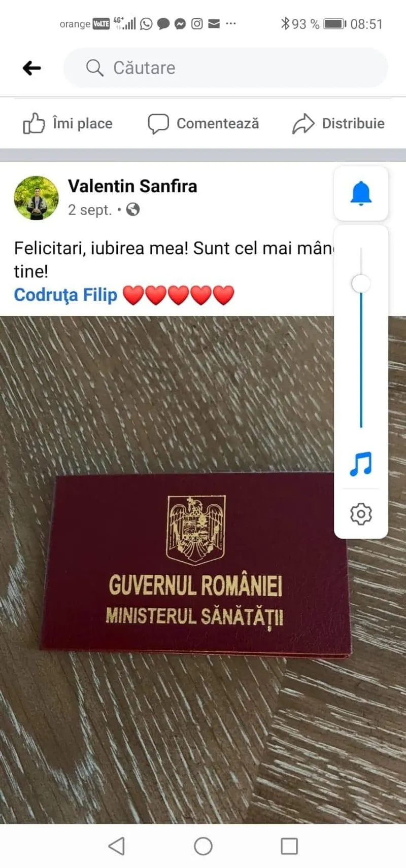The image size is (406, 868).
Task: Open sound settings gear icon
Action: [361, 514]
